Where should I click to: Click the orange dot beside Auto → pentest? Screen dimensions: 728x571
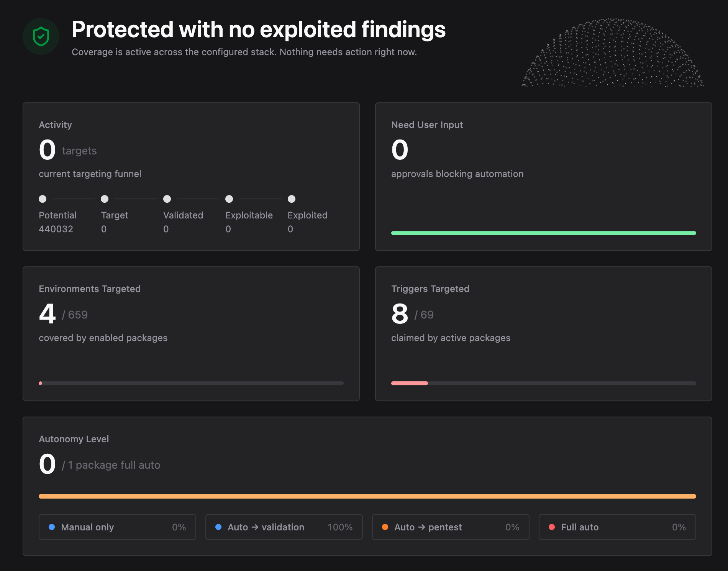[x=385, y=527]
